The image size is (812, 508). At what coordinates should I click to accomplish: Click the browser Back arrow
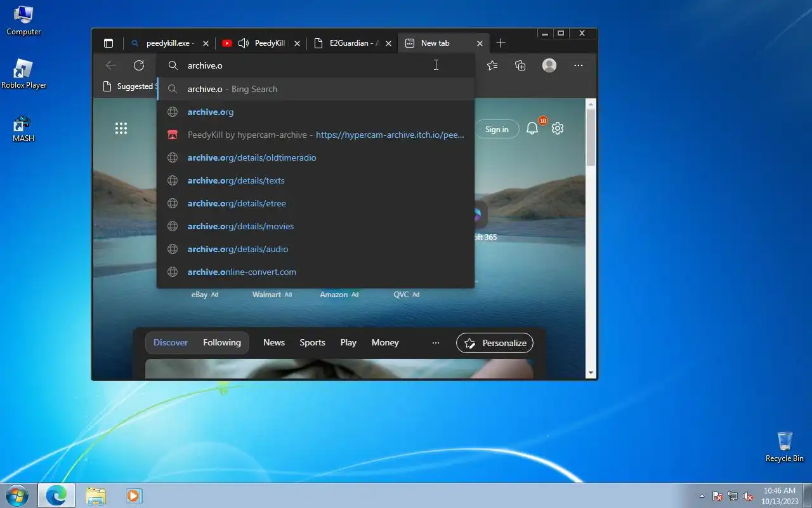pyautogui.click(x=111, y=65)
